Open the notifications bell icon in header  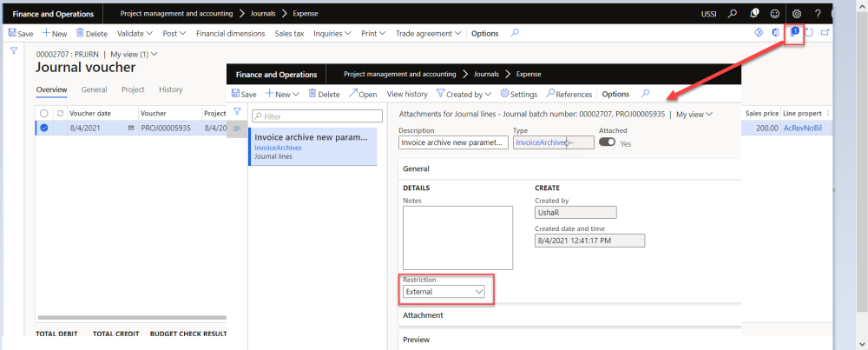tap(754, 14)
